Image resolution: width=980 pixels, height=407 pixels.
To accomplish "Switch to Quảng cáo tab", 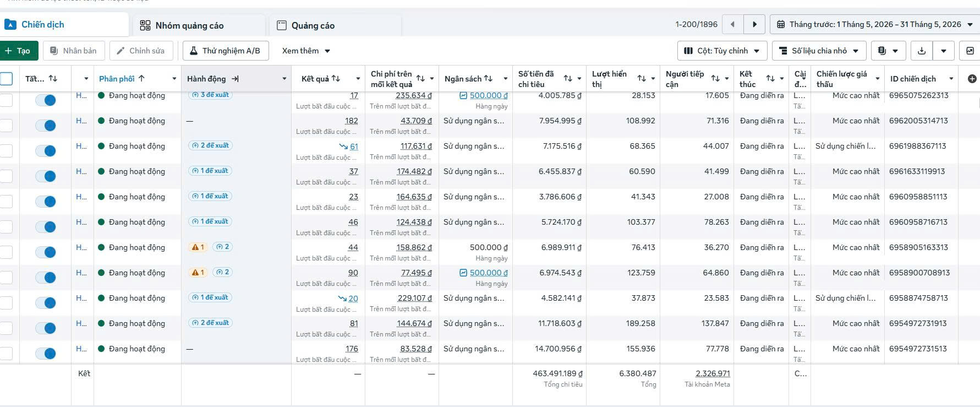I will pos(335,25).
